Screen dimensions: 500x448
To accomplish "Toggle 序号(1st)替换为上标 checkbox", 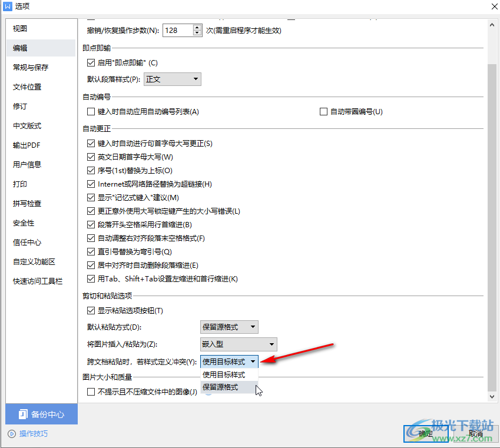I will [91, 171].
